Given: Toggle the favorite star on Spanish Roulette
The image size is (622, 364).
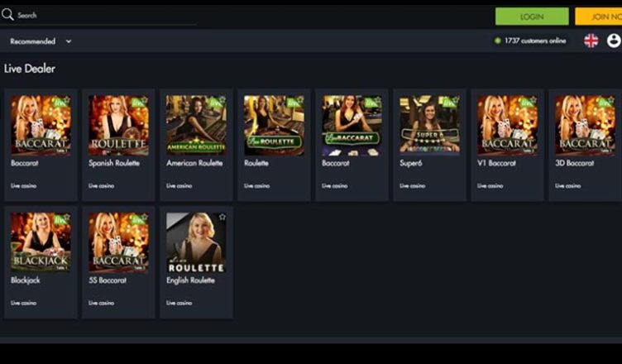Looking at the screenshot, I should click(144, 100).
